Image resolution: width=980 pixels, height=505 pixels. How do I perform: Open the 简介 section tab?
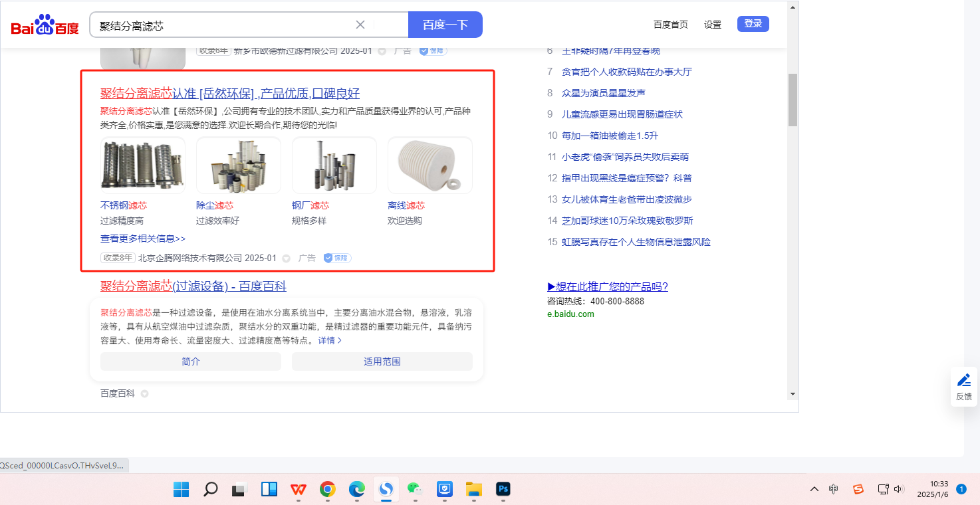[x=191, y=361]
